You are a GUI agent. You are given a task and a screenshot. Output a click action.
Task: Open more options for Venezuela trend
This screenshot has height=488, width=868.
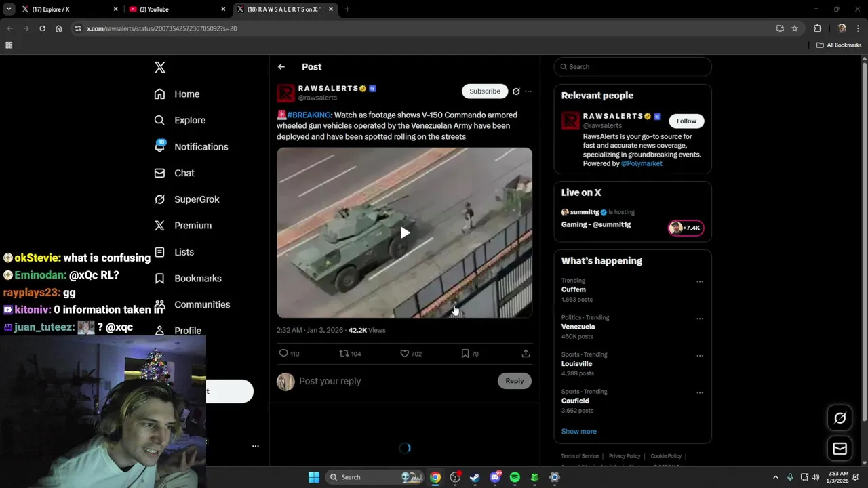[x=700, y=319]
